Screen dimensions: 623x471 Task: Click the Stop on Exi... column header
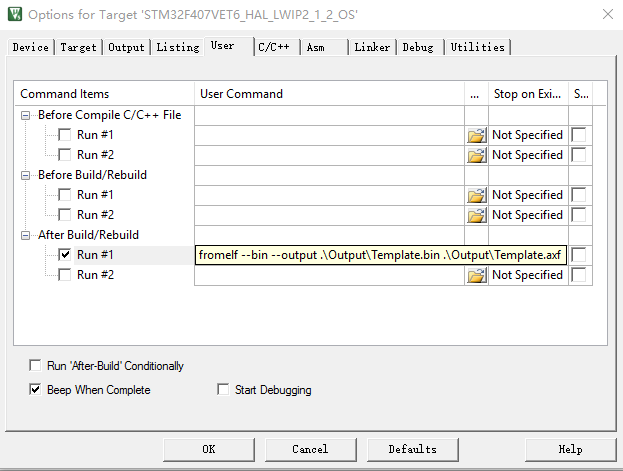pos(528,94)
